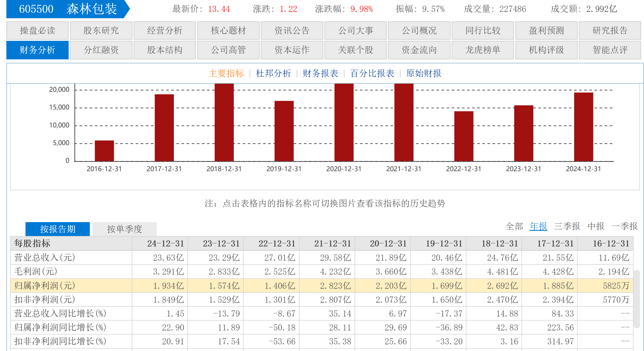Click the 归属净利润(元) indicator name

45,286
